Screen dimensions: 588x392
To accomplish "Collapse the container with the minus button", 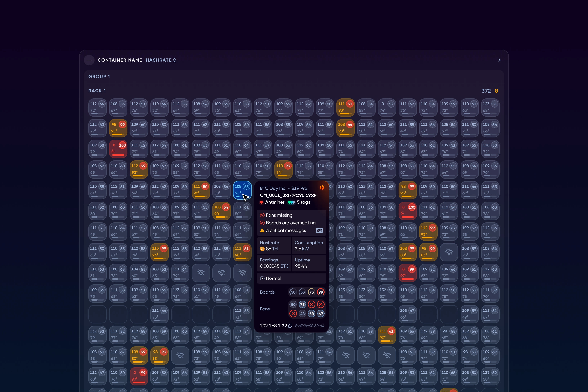I will [x=89, y=60].
